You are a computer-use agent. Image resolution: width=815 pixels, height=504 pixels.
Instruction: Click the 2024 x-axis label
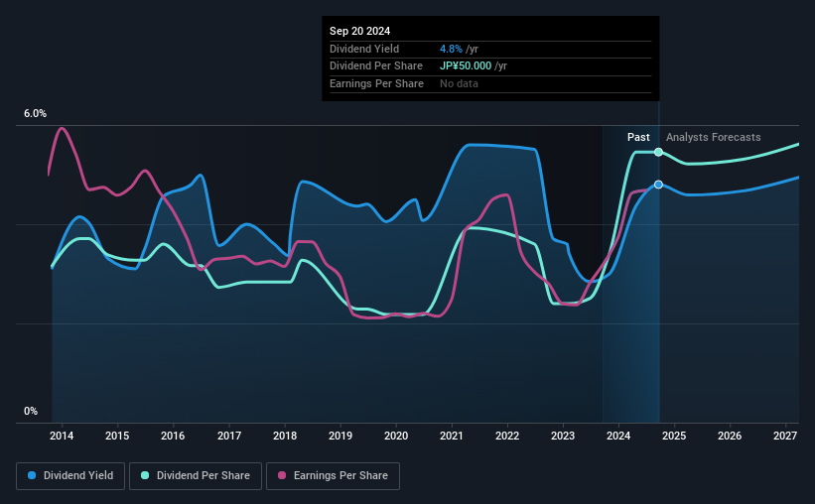click(618, 436)
